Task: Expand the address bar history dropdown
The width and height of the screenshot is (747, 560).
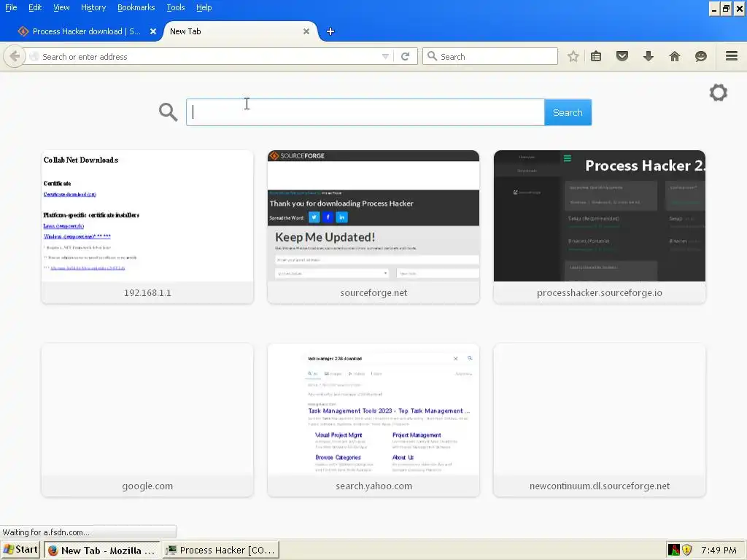Action: pos(385,57)
